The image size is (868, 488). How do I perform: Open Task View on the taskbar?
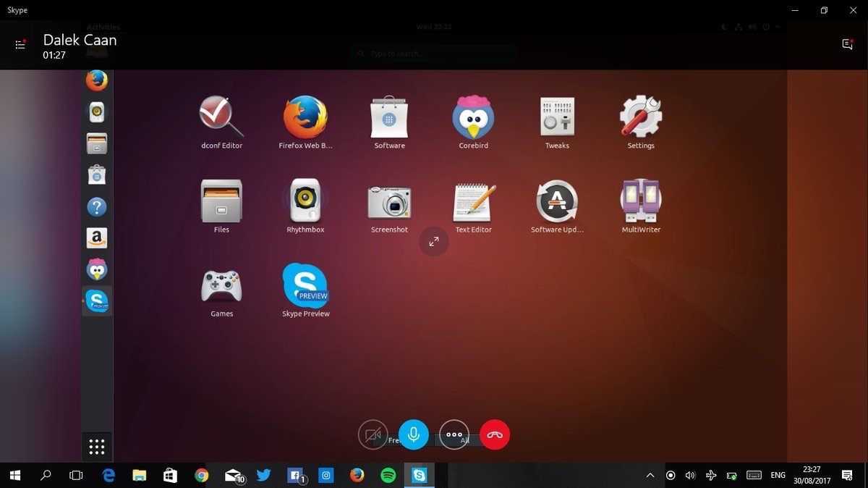pos(76,475)
